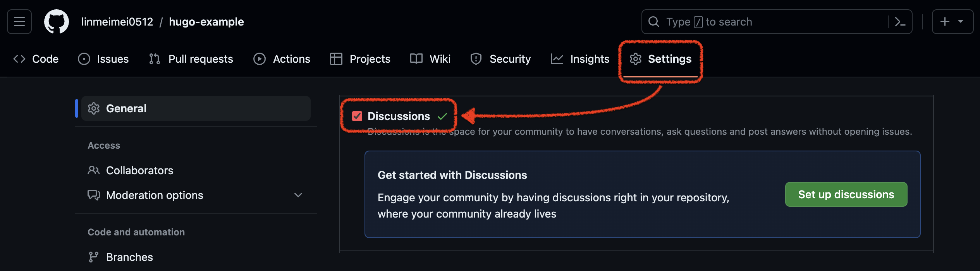Click the GitHub Octocat logo
This screenshot has width=980, height=271.
point(57,22)
